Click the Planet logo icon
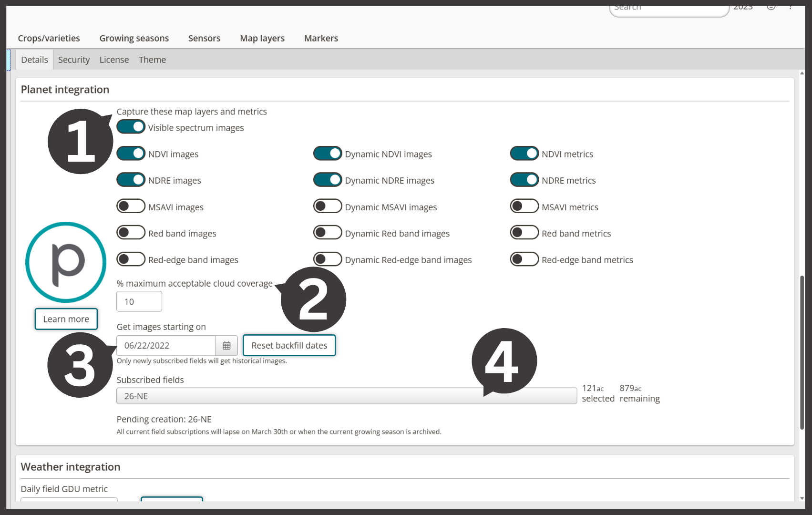This screenshot has width=812, height=515. [x=66, y=262]
